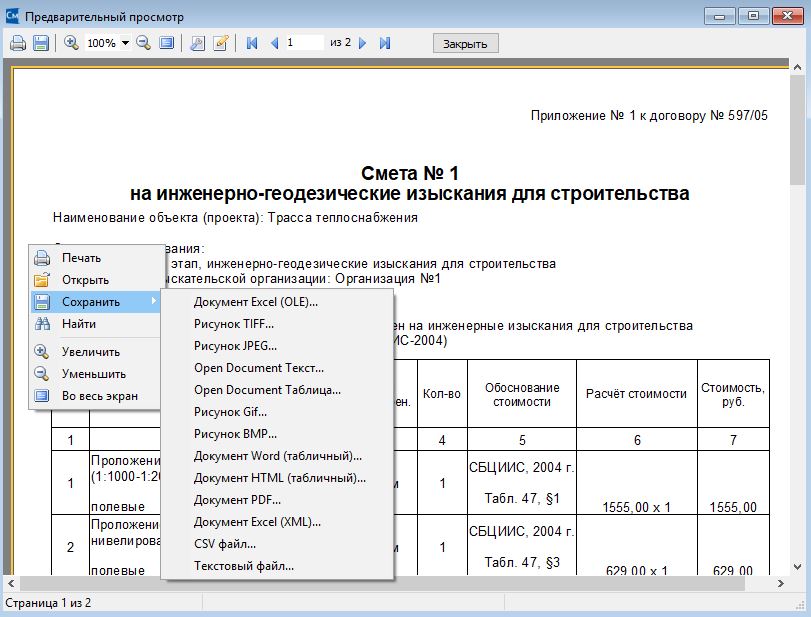811x617 pixels.
Task: Click the magnifier icon beside Уменьшить
Action: (x=42, y=374)
